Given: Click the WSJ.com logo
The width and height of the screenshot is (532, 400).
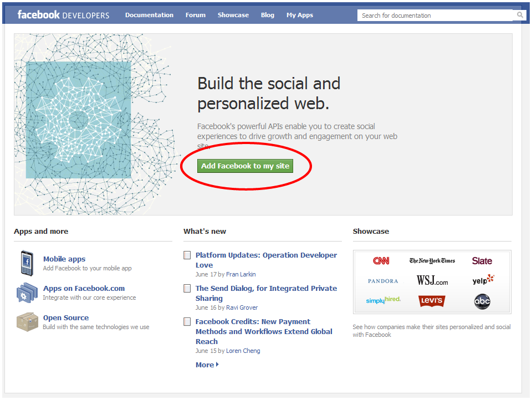Looking at the screenshot, I should [x=432, y=280].
